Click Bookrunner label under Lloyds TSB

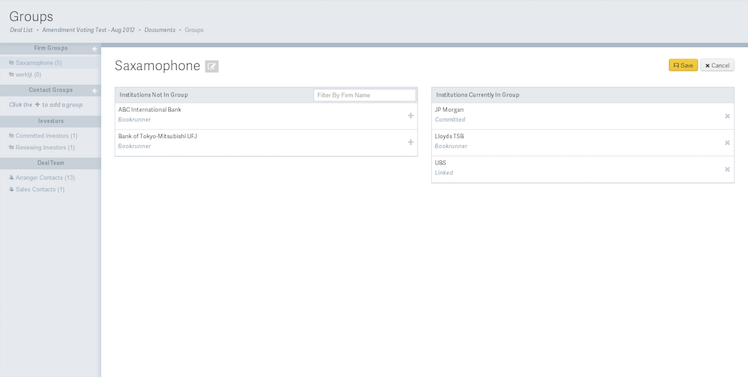click(451, 147)
